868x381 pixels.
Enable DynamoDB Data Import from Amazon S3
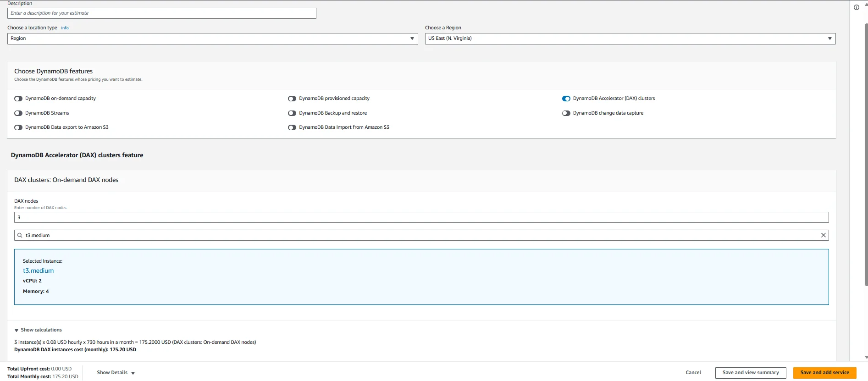coord(292,127)
